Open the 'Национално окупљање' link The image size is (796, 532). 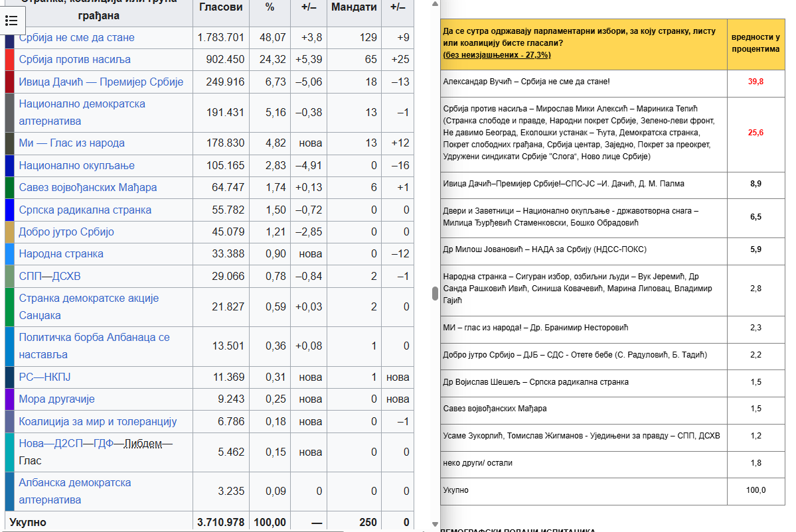[x=76, y=165]
